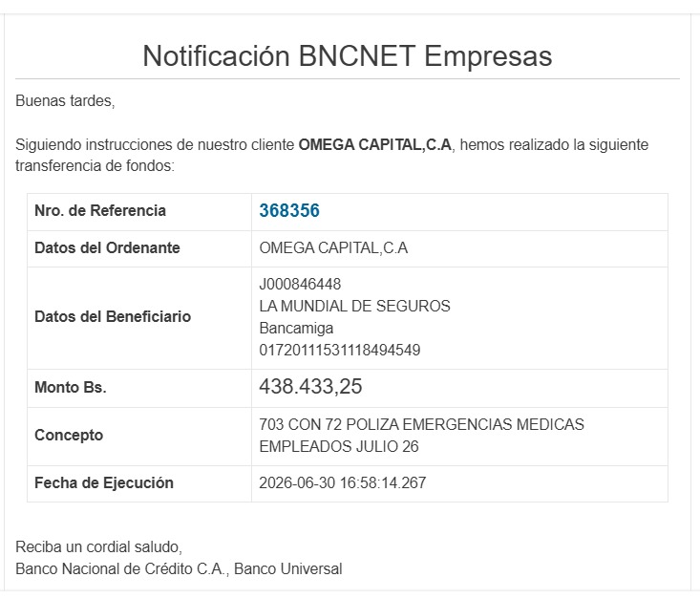Click the Banco Nacional de Crédito signature line
700x599 pixels.
pyautogui.click(x=179, y=569)
